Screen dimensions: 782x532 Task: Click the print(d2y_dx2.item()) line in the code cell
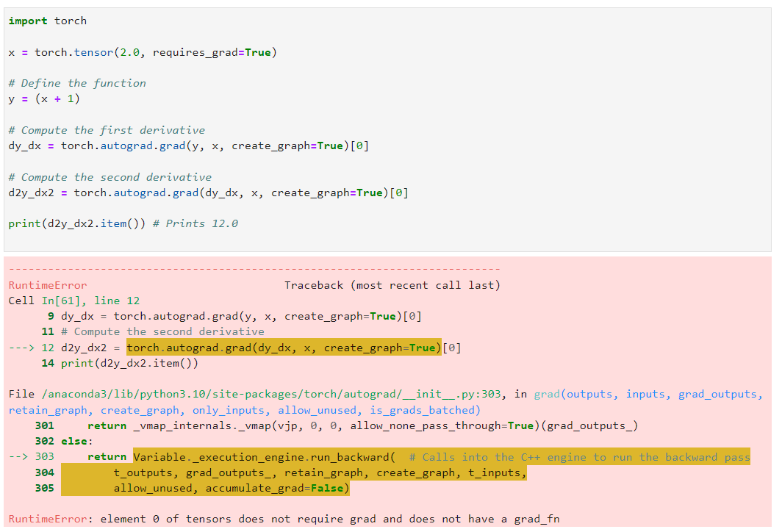coord(77,223)
